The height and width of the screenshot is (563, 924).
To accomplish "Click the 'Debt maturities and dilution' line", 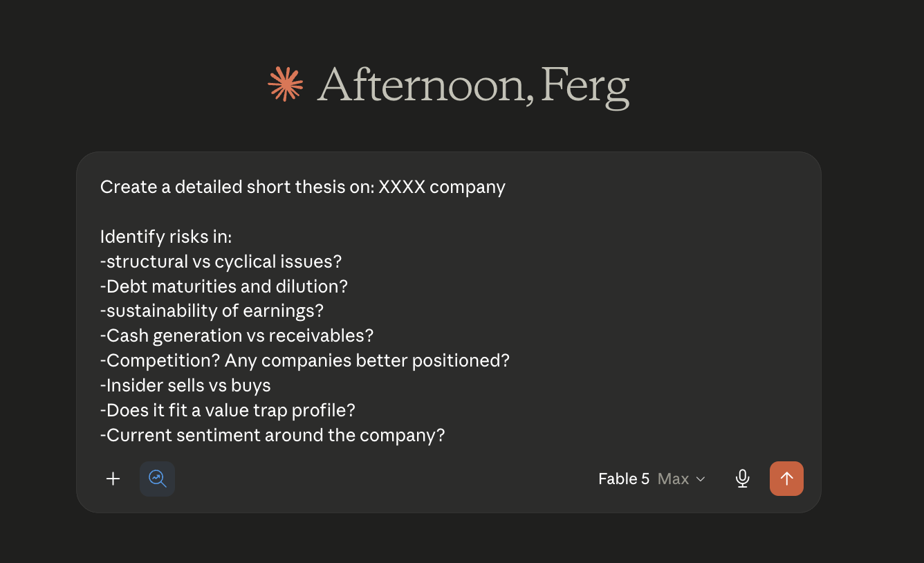I will pos(224,286).
